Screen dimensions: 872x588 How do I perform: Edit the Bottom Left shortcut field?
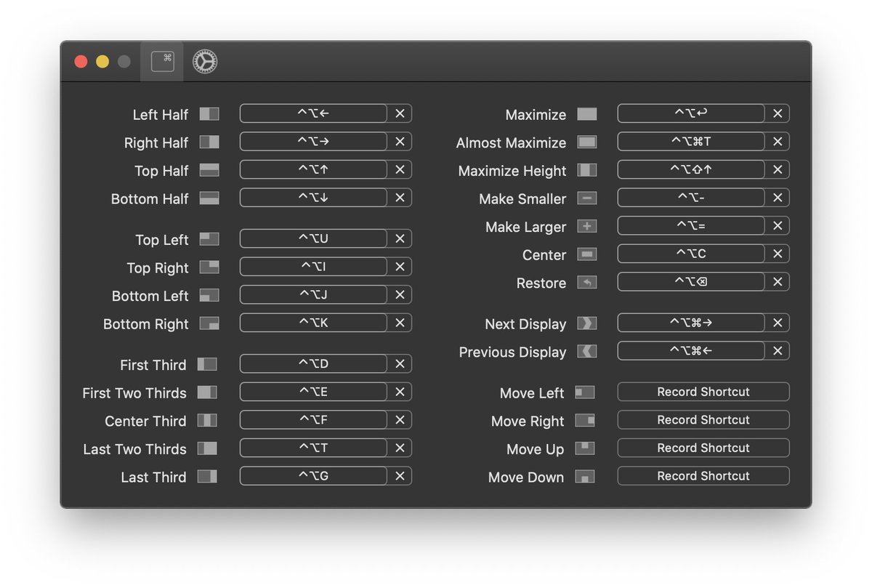(x=314, y=295)
